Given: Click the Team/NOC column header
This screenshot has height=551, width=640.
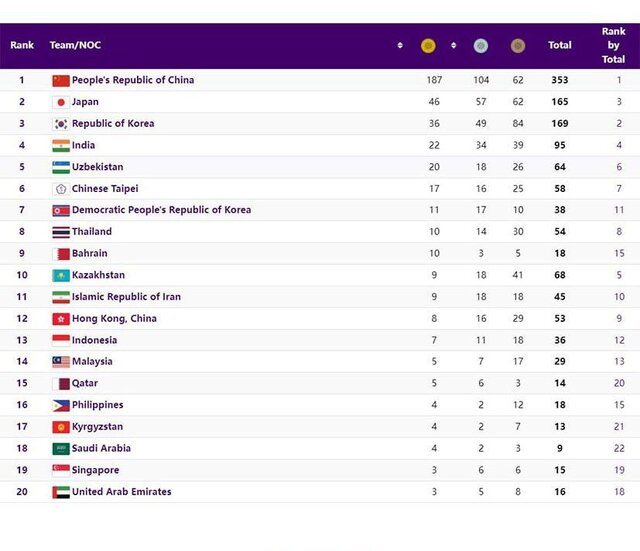Looking at the screenshot, I should tap(76, 45).
